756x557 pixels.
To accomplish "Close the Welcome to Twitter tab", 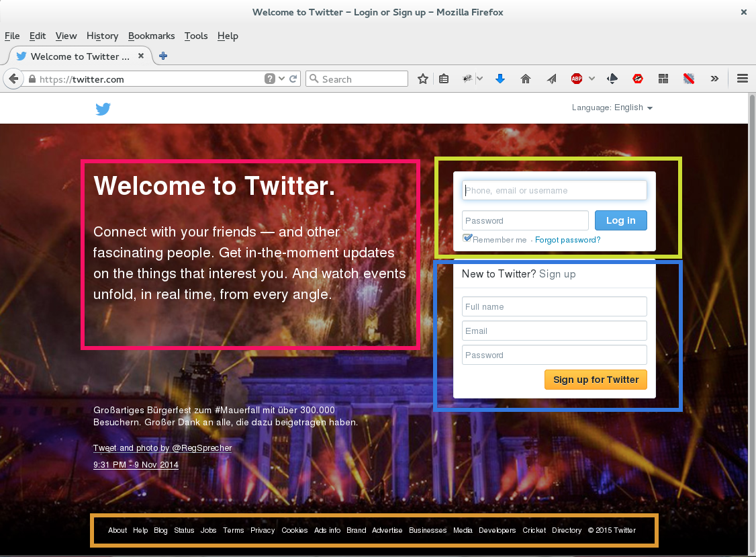I will 141,56.
